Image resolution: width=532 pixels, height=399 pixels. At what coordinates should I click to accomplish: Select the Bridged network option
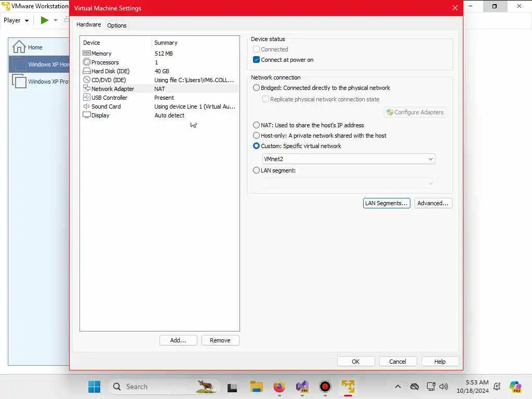(256, 87)
